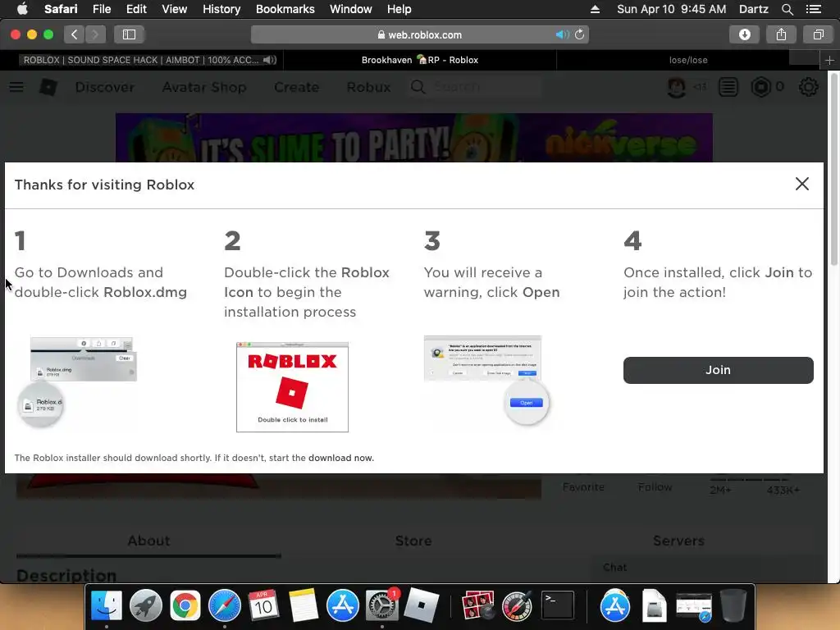Click the Open warning illustration

tap(486, 380)
